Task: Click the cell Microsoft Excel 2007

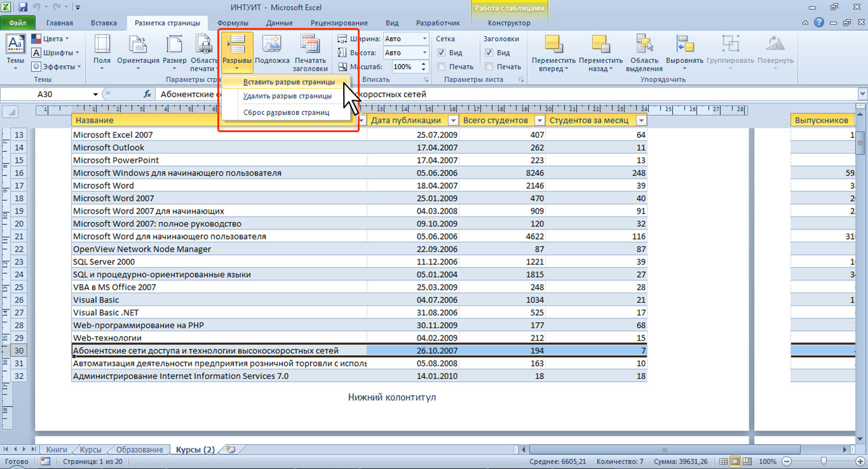Action: pos(219,135)
